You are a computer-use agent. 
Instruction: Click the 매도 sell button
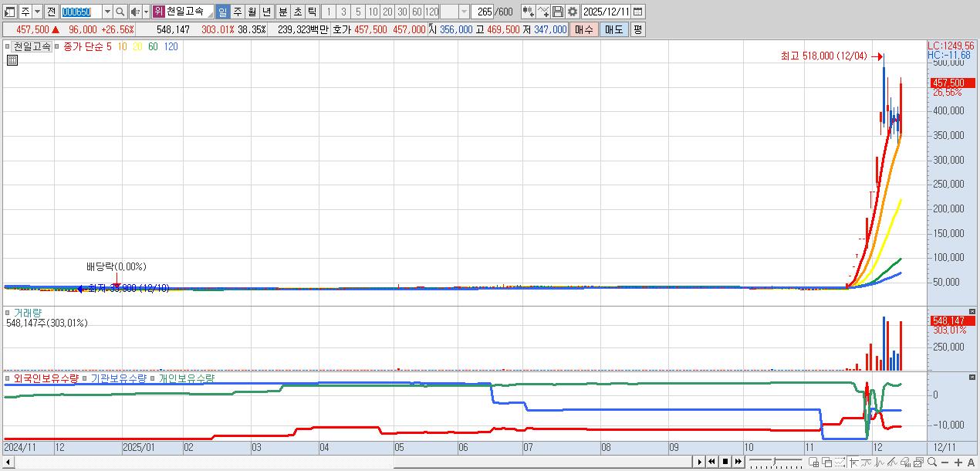(x=613, y=29)
